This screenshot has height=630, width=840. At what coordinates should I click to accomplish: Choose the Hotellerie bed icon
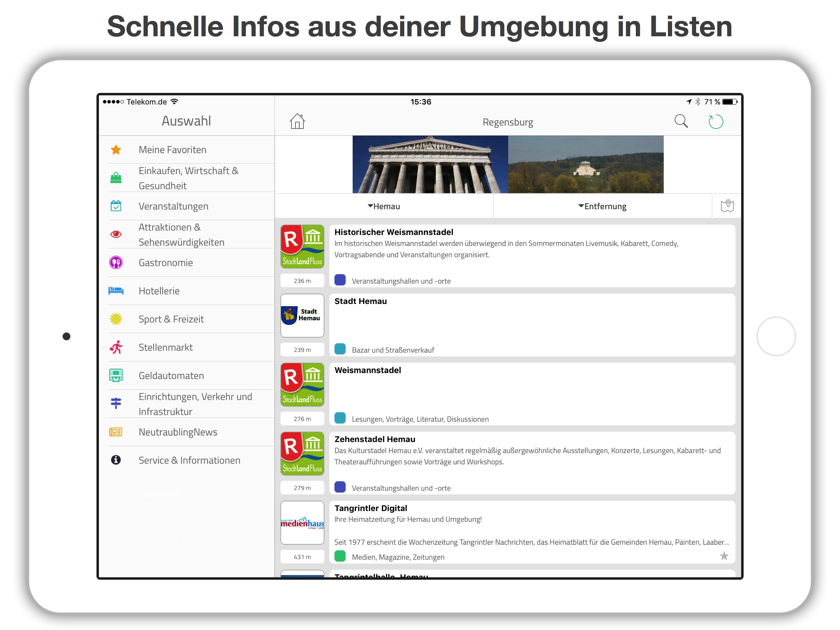tap(116, 291)
